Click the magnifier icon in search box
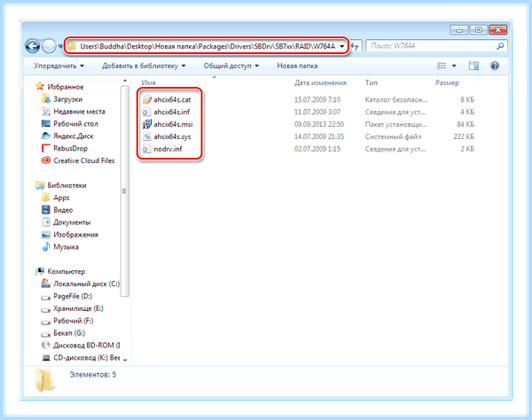 tap(500, 46)
